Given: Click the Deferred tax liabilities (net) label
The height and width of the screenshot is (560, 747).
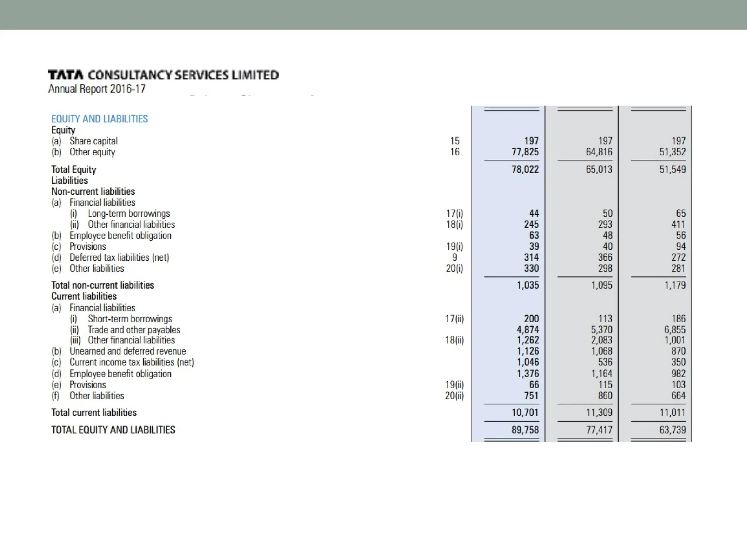Looking at the screenshot, I should pos(119,257).
